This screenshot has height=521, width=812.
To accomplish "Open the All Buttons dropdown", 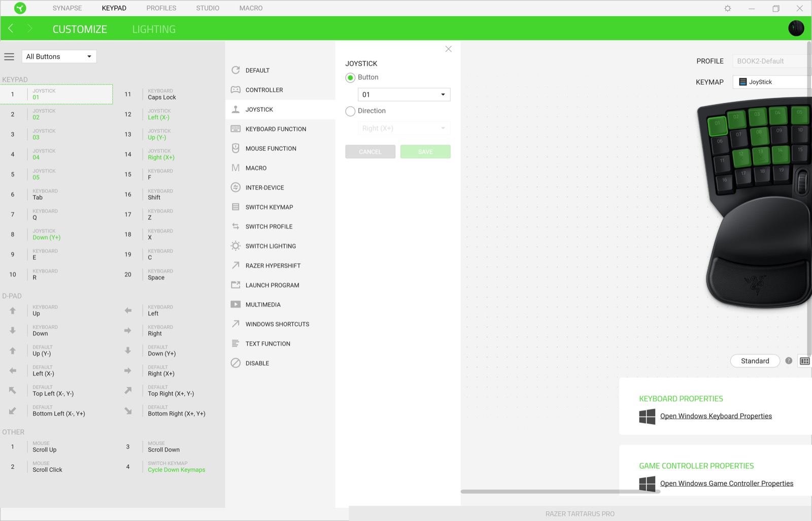I will click(59, 56).
